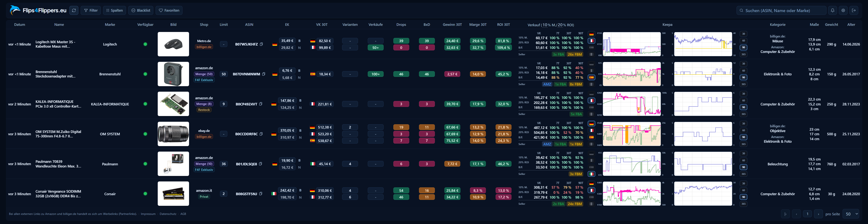Open the Metro.de shop link
Screen dimensions: 868x224
coord(204,41)
